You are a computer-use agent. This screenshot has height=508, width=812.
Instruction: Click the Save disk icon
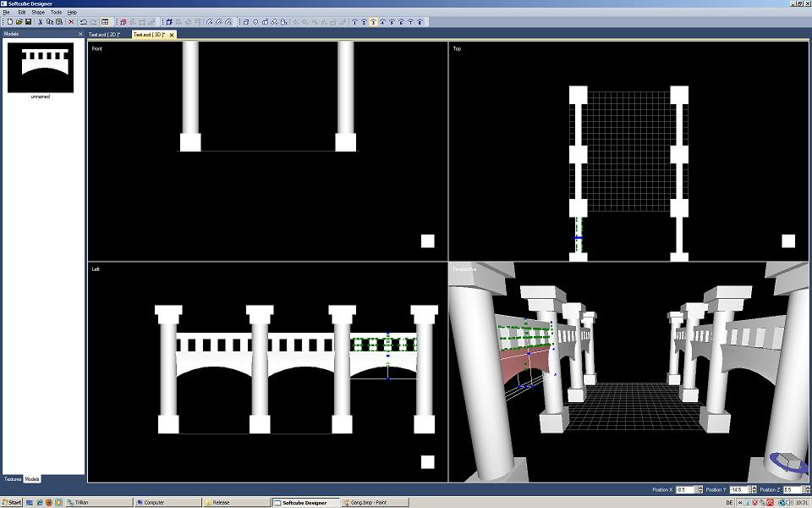click(x=28, y=21)
